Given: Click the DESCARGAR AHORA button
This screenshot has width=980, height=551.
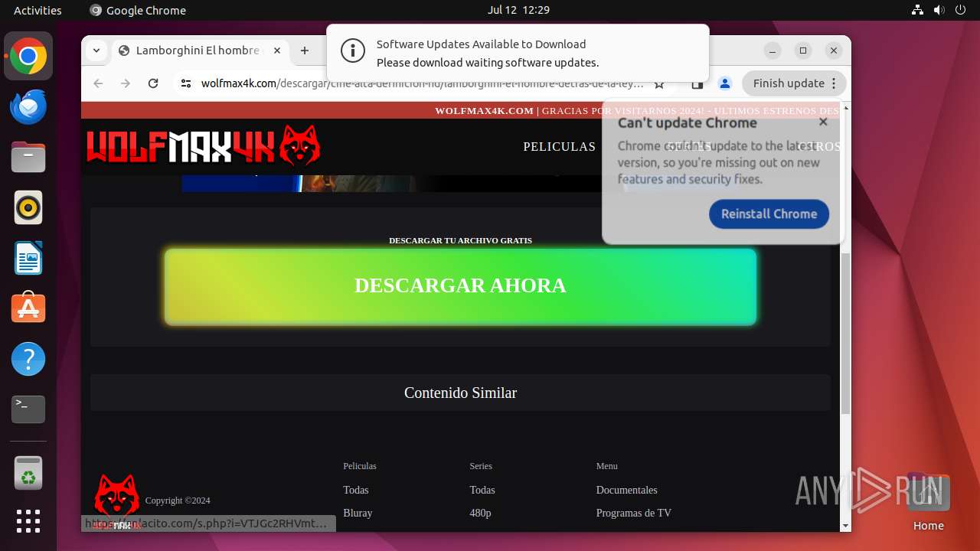Looking at the screenshot, I should (460, 286).
